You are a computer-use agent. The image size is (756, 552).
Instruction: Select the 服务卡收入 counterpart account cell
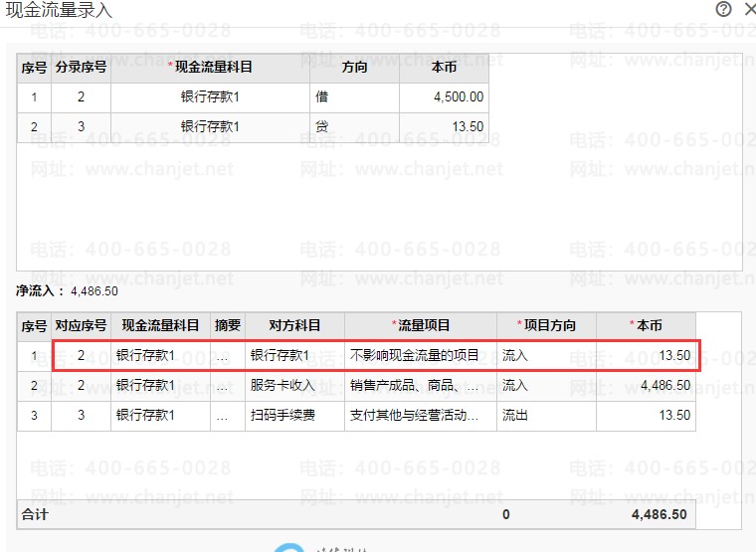pyautogui.click(x=294, y=385)
